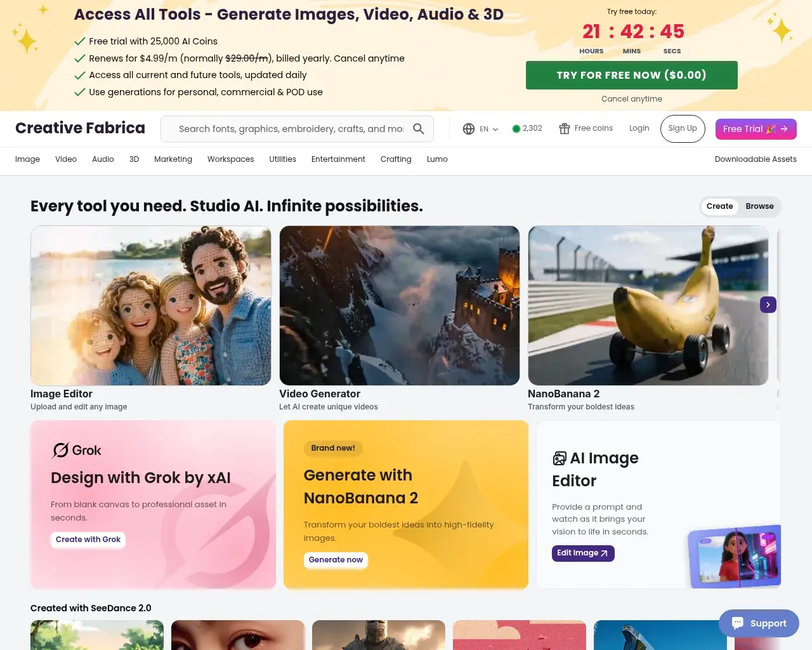Click the Create with Grok button

tap(88, 540)
